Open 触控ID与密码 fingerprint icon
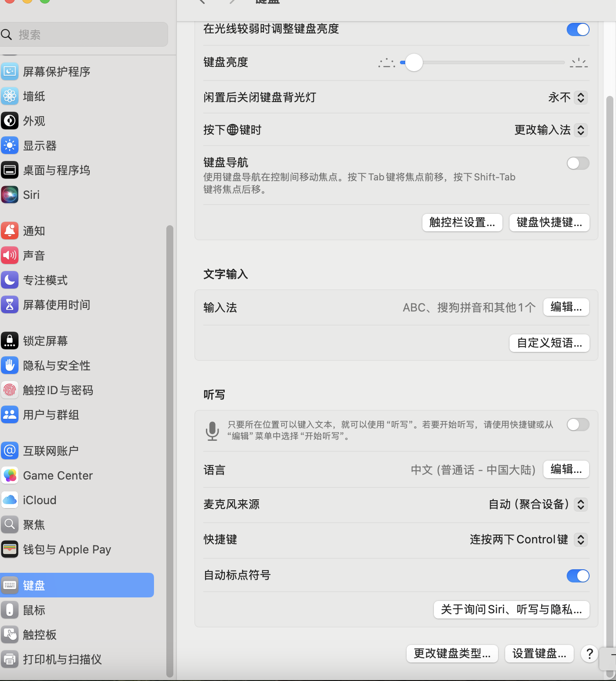Viewport: 616px width, 681px height. tap(10, 390)
